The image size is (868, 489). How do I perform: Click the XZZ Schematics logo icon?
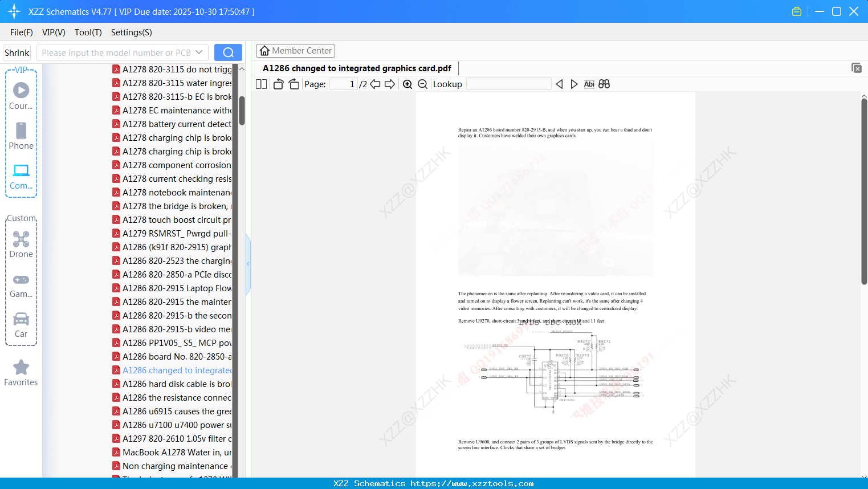point(14,11)
